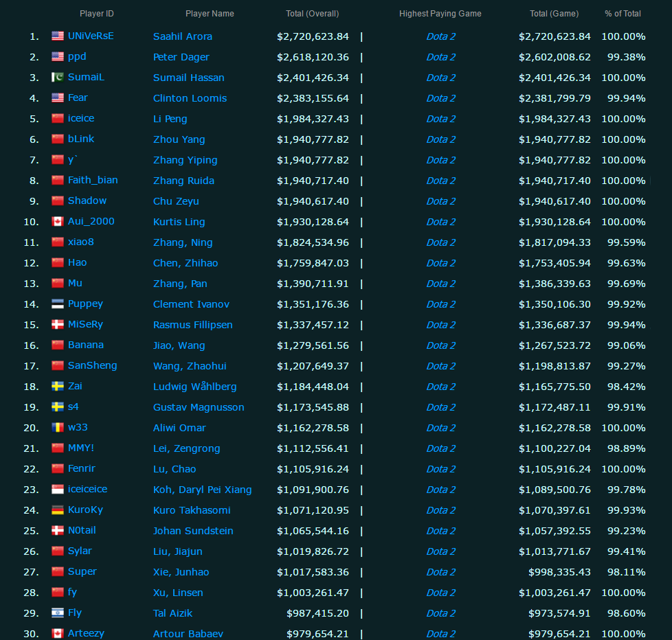
Task: Open Peter Dager's player name link
Action: click(x=181, y=57)
